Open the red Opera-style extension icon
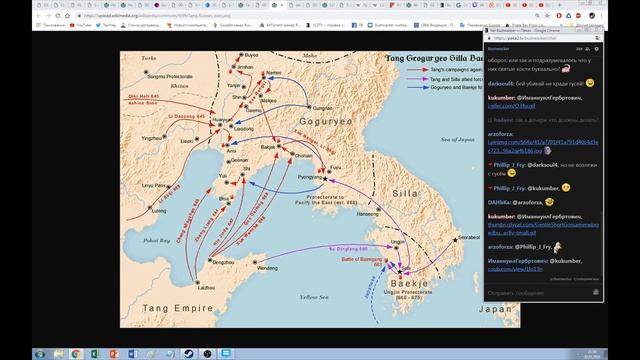 559,16
